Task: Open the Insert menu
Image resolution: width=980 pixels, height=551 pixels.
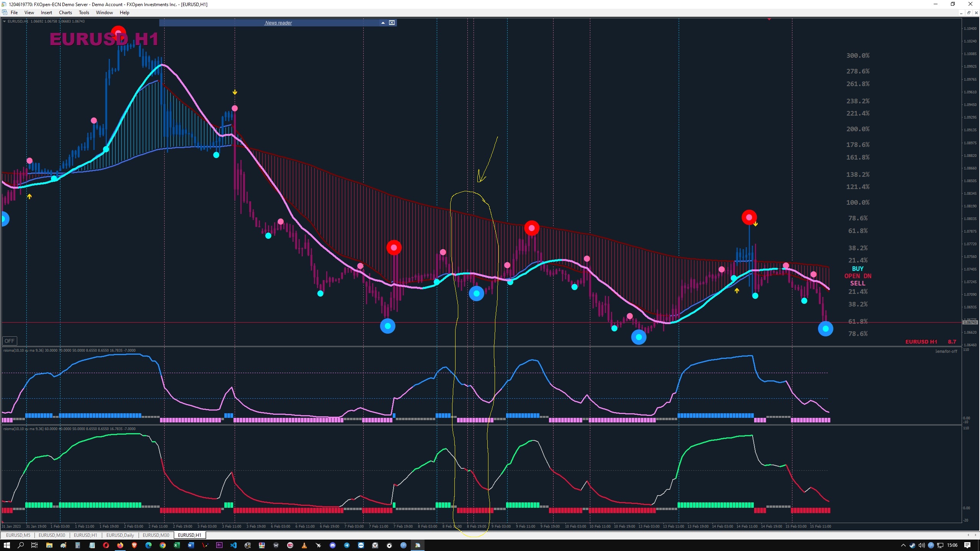Action: [x=46, y=13]
